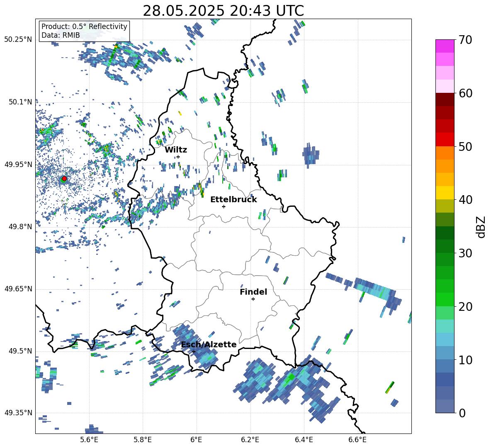Click the magenta swatch atop the colorbar

(x=445, y=46)
